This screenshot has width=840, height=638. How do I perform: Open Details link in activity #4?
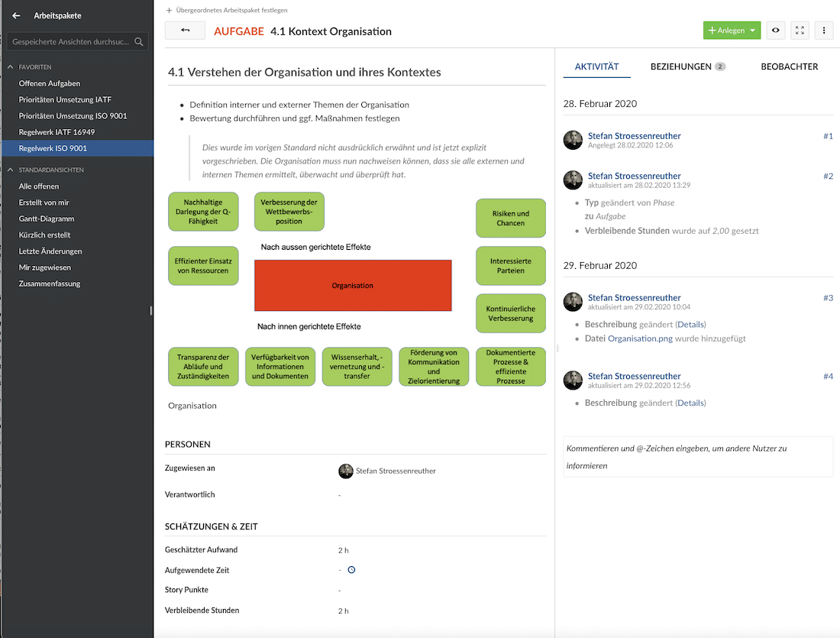[x=690, y=403]
